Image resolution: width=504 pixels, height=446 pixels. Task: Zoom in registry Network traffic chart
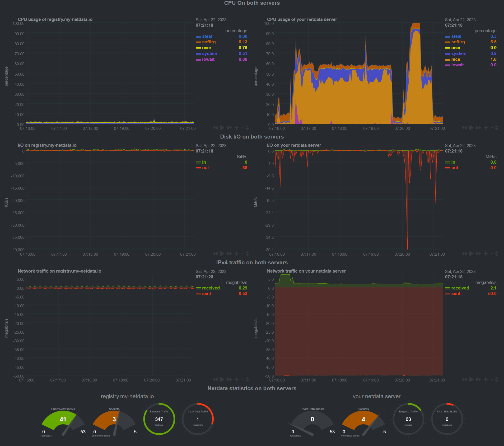[x=236, y=379]
